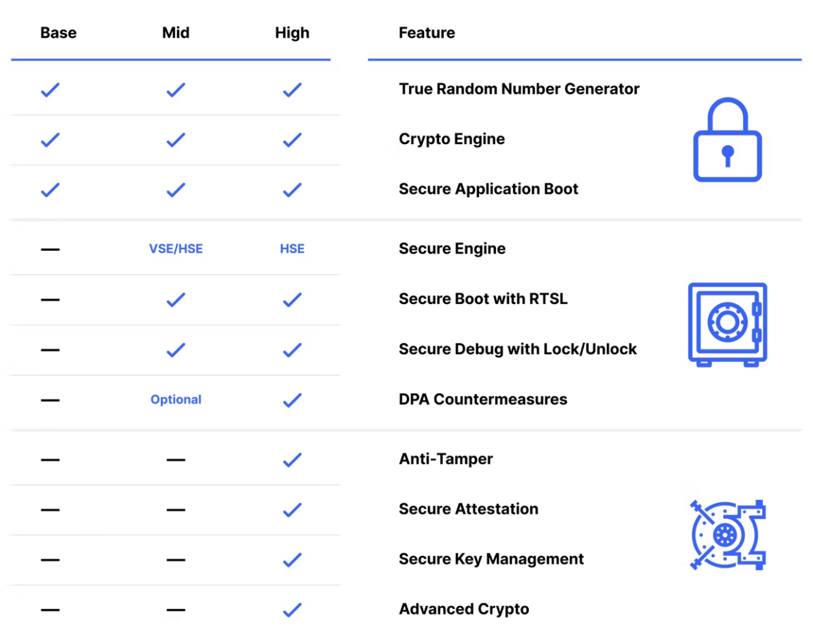This screenshot has width=813, height=644.
Task: Click High checkmark for DPA Countermeasures
Action: tap(292, 400)
